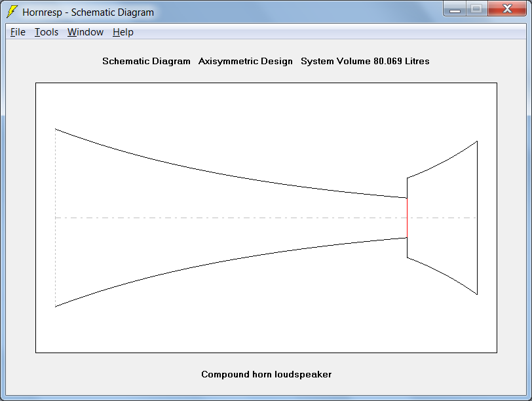The width and height of the screenshot is (532, 401).
Task: Open the Tools menu
Action: (x=47, y=32)
